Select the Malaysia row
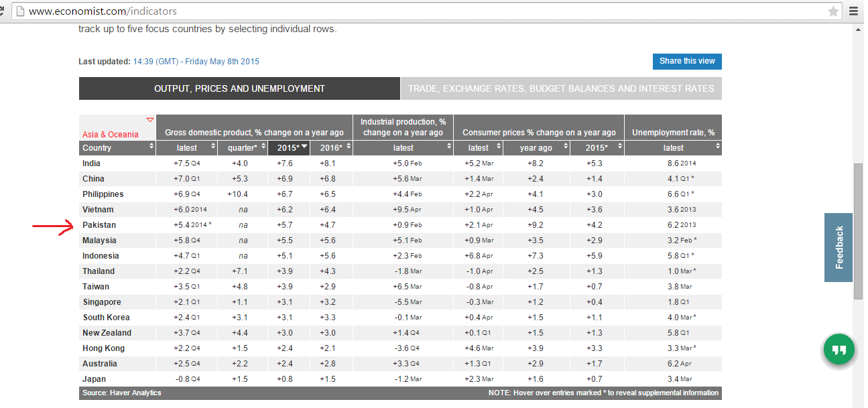The width and height of the screenshot is (868, 408). coord(400,241)
